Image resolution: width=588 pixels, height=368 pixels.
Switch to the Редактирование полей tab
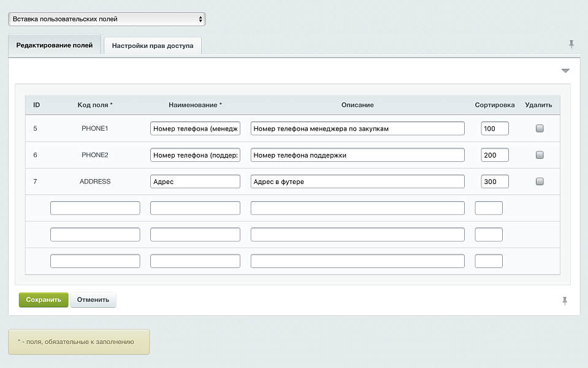55,45
